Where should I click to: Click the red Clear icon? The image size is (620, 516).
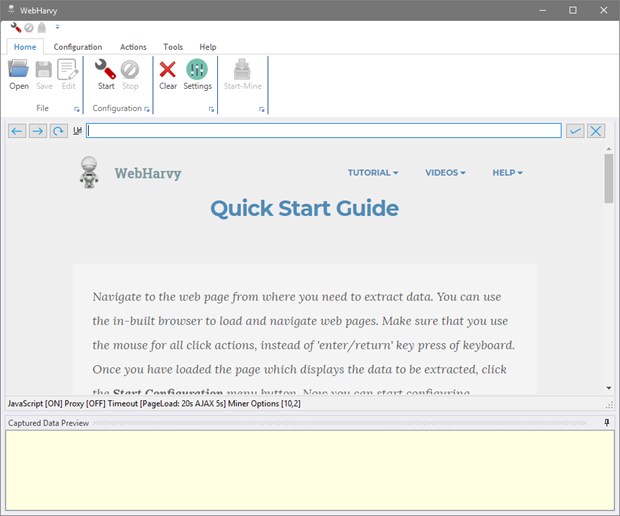[x=168, y=70]
